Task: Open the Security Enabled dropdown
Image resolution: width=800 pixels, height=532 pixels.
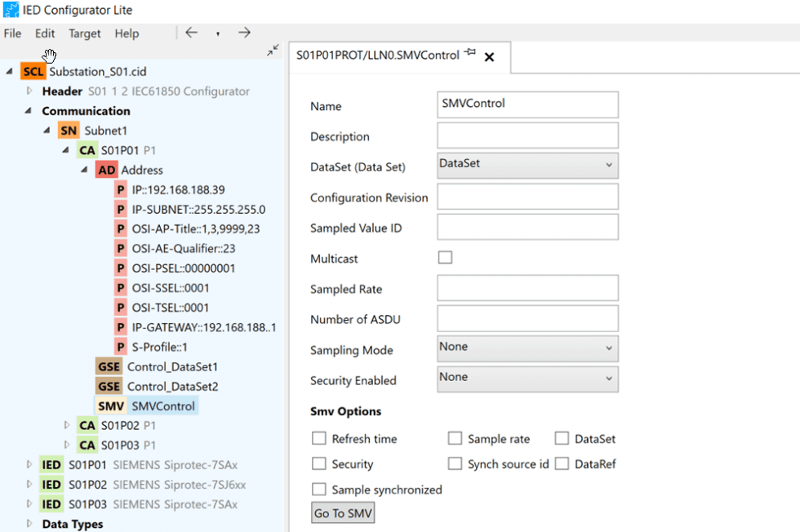Action: tap(527, 379)
